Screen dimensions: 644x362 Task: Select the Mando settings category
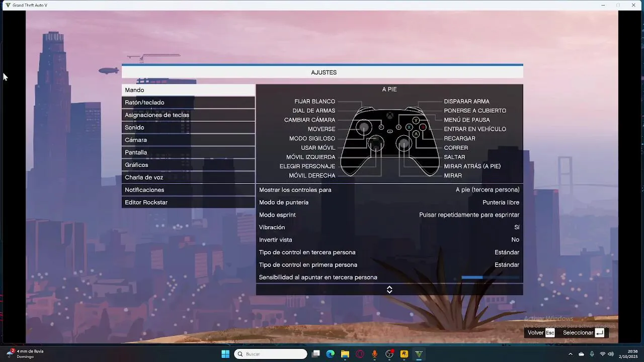coord(188,90)
